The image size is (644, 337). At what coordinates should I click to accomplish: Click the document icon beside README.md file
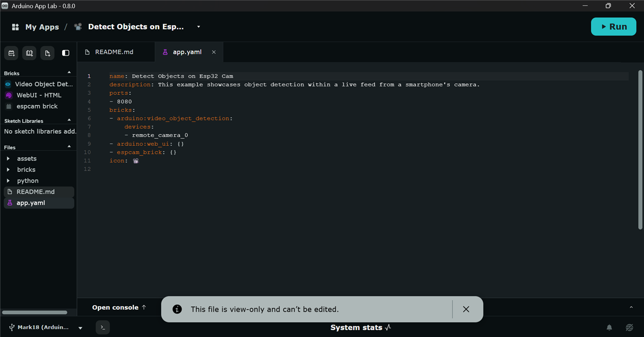(10, 192)
